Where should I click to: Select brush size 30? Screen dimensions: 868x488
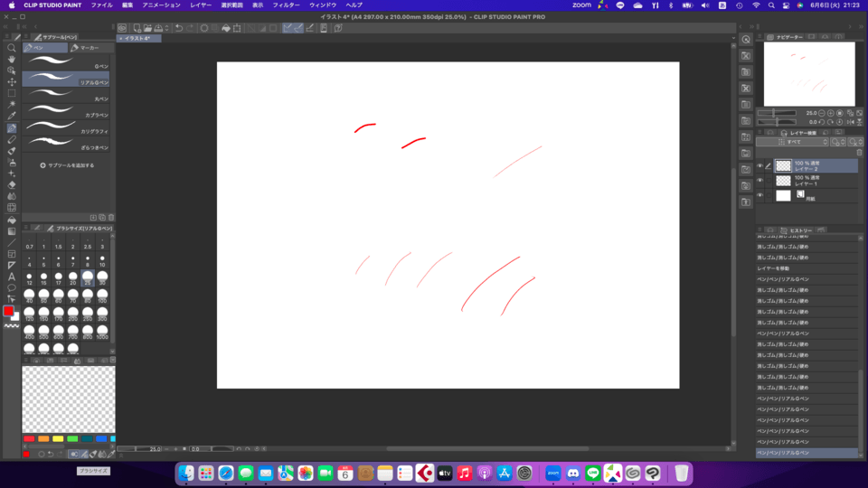[102, 277]
